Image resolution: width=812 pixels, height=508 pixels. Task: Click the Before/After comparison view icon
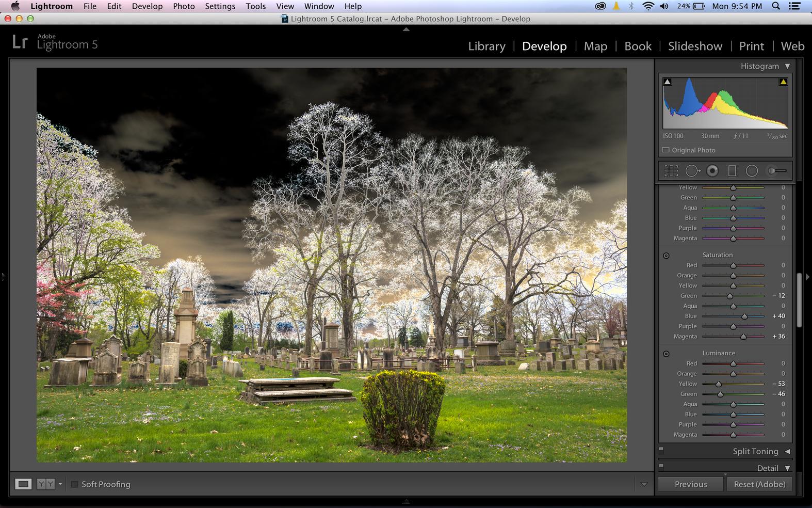(45, 484)
